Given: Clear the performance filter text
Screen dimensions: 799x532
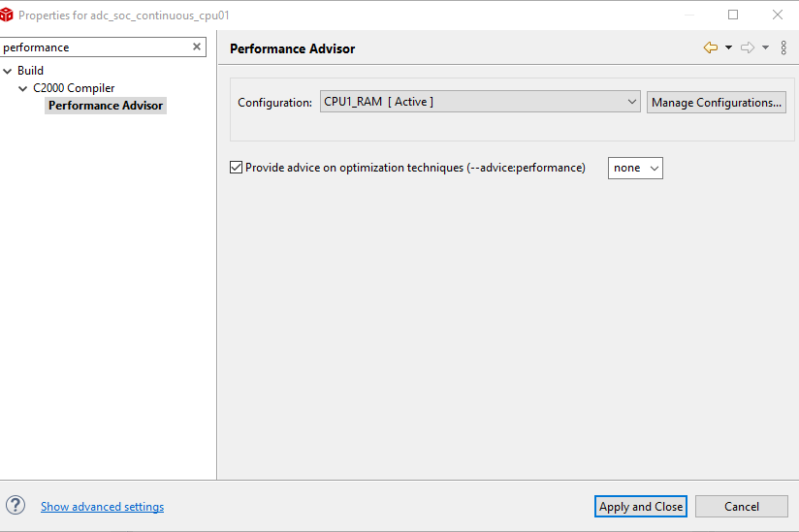Looking at the screenshot, I should 197,47.
